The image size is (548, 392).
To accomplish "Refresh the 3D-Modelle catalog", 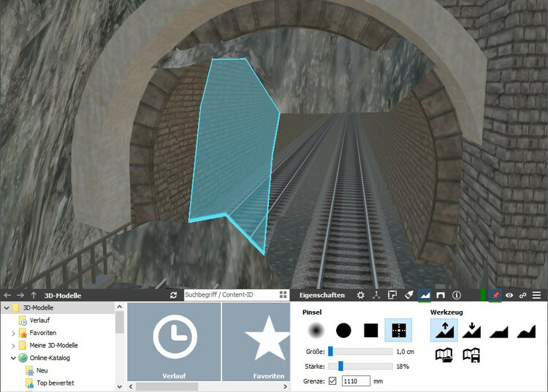I will pyautogui.click(x=173, y=296).
